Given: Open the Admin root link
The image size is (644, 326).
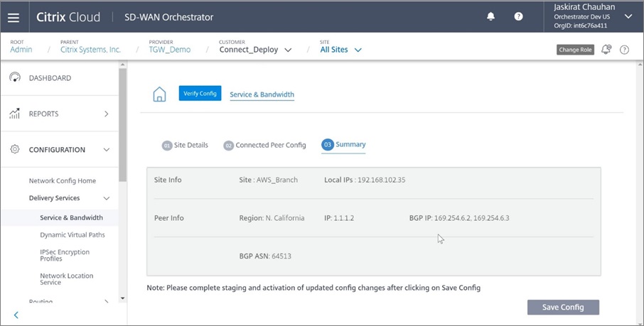Looking at the screenshot, I should pos(21,50).
